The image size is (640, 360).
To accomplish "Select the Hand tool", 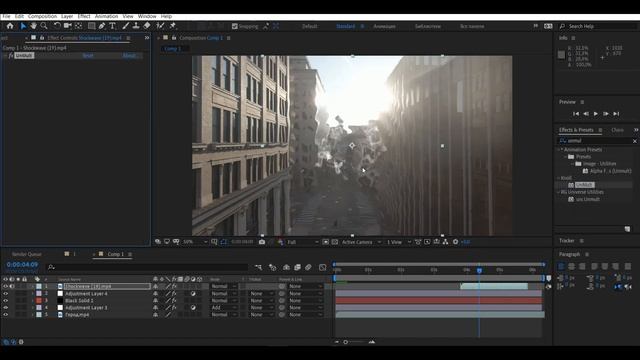I will [33, 26].
